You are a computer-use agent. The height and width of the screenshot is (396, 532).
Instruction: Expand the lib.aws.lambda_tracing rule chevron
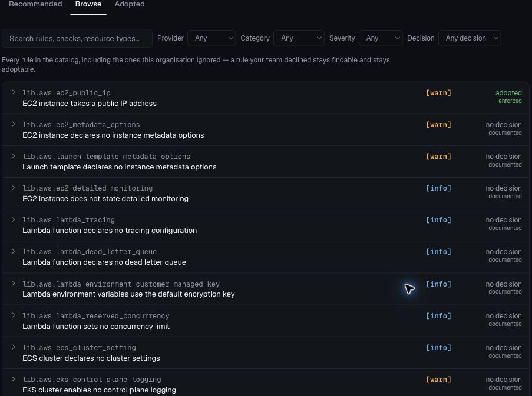tap(14, 219)
